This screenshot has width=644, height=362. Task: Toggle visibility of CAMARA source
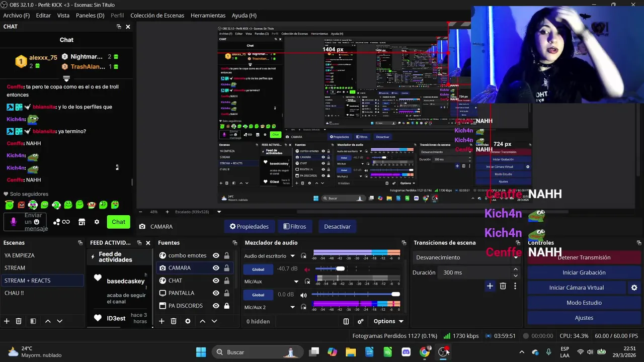point(216,268)
